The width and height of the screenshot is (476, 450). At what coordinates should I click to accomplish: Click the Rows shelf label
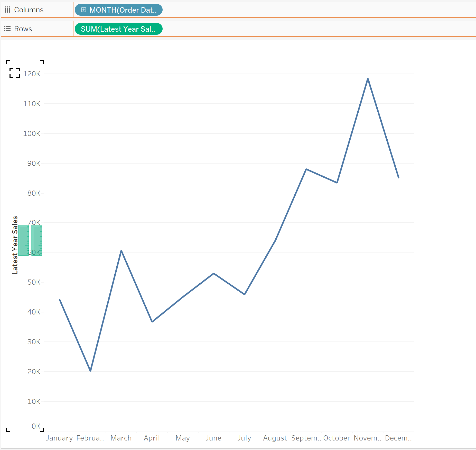23,29
